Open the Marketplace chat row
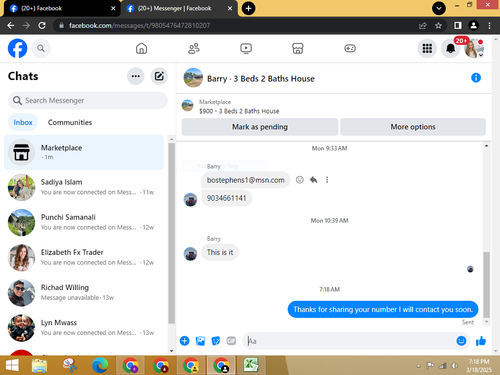The image size is (500, 375). (84, 152)
